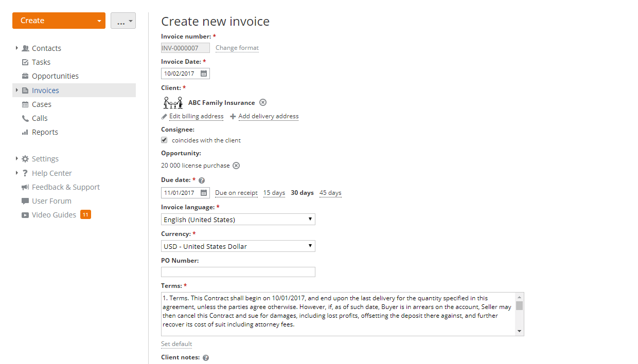Click the Due date help question mark
Screen dimensions: 638x364
point(201,180)
